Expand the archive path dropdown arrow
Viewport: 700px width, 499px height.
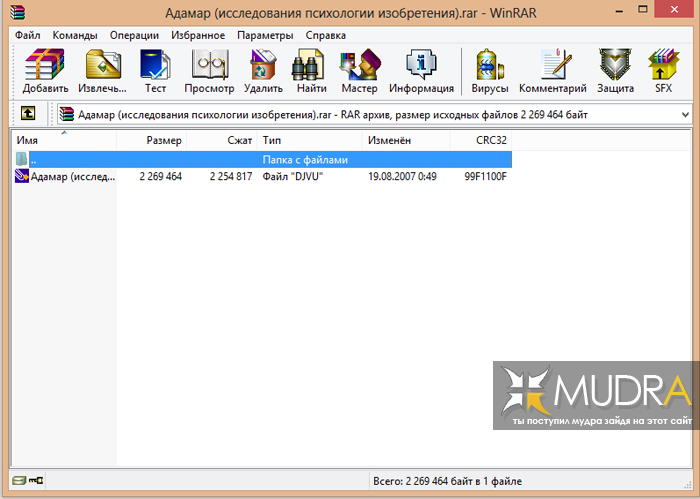(x=685, y=115)
